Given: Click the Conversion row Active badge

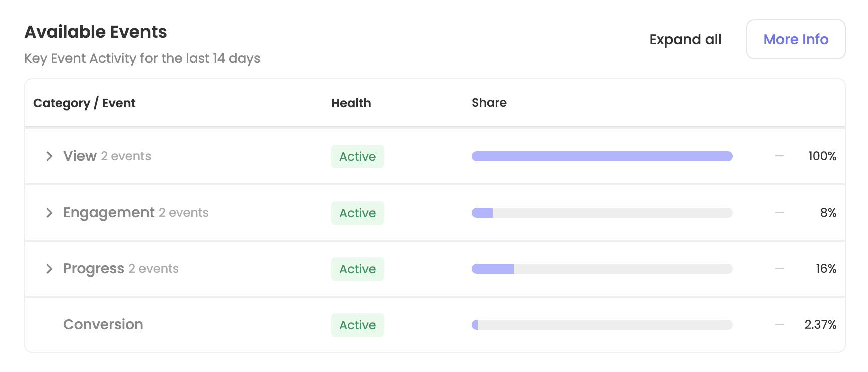Looking at the screenshot, I should click(357, 325).
